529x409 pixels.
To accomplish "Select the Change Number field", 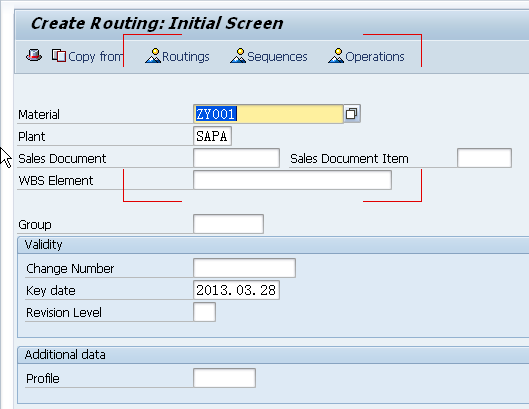I will (x=245, y=268).
